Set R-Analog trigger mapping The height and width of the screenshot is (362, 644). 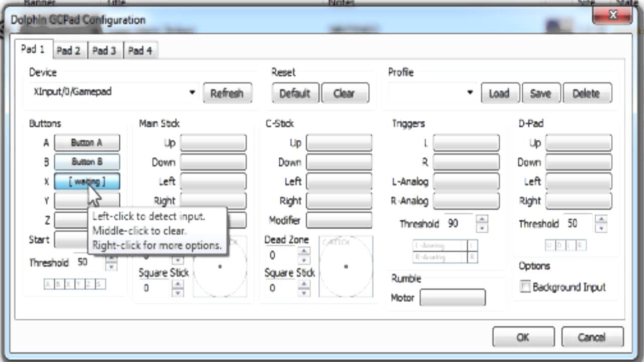pos(466,201)
